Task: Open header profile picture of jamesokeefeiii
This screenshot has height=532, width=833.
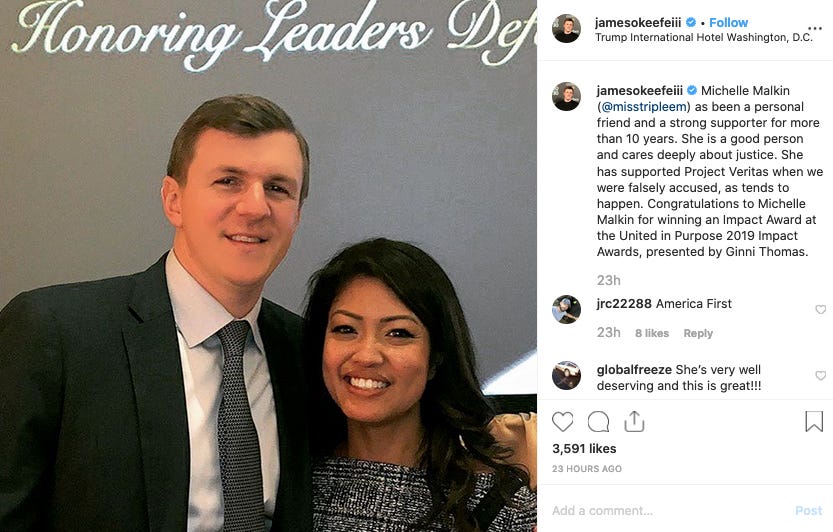Action: (x=566, y=28)
